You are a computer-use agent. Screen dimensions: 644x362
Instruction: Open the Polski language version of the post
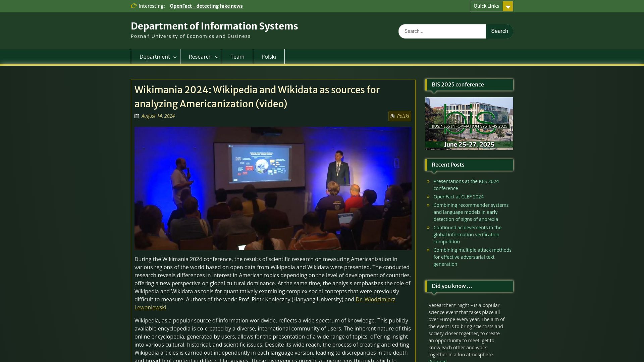[x=403, y=116]
